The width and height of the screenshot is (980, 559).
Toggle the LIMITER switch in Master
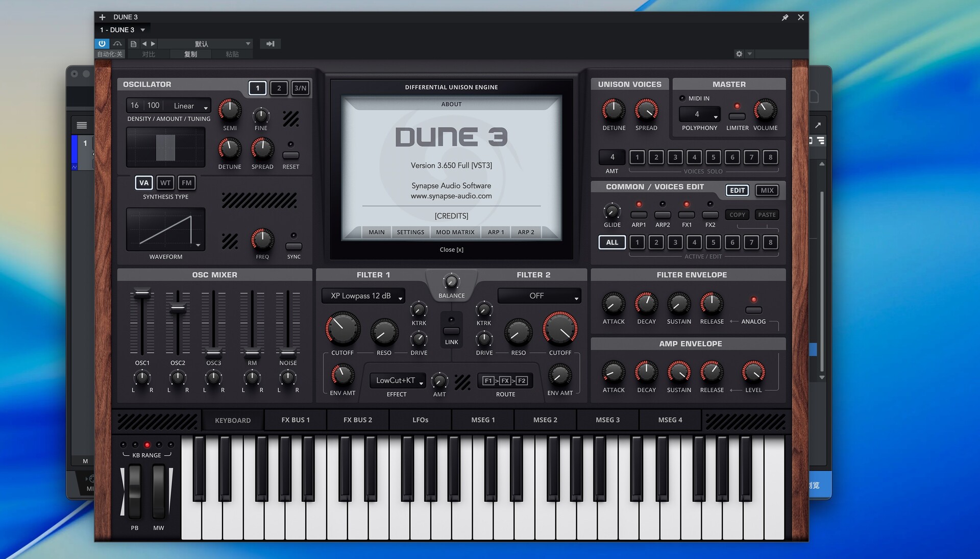tap(737, 116)
